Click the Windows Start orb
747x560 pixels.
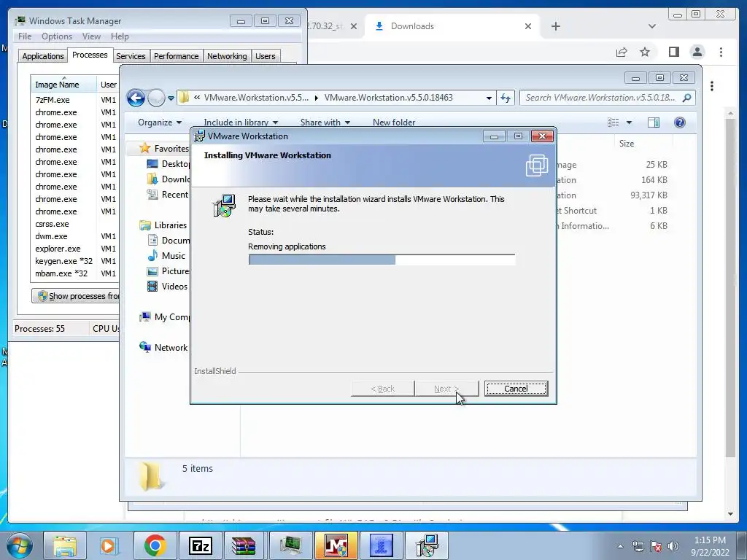point(19,545)
